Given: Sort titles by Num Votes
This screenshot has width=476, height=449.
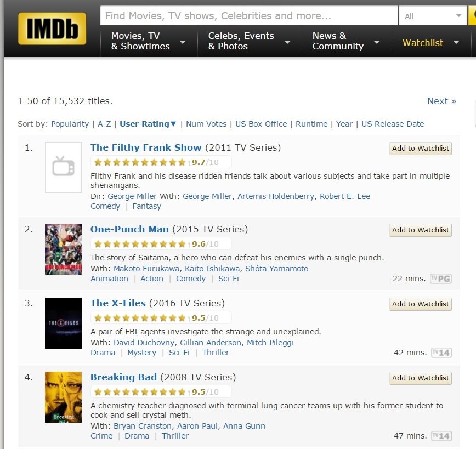Looking at the screenshot, I should click(x=206, y=124).
